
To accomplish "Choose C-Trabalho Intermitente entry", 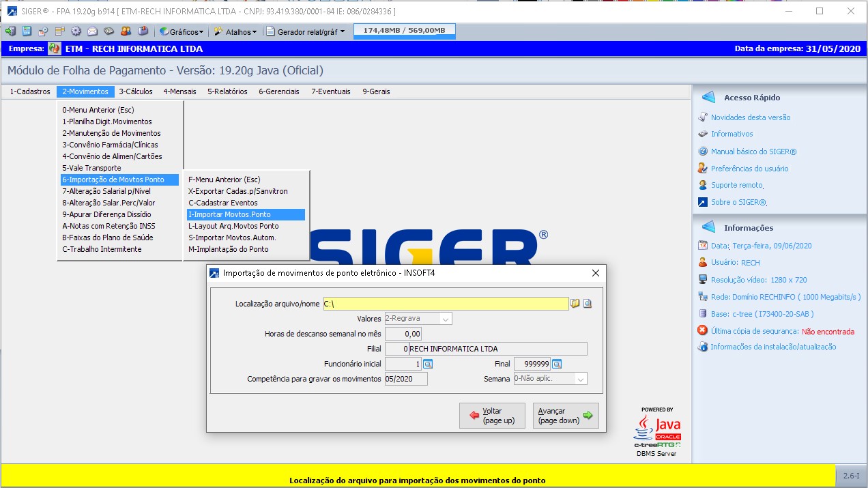I will tap(120, 249).
